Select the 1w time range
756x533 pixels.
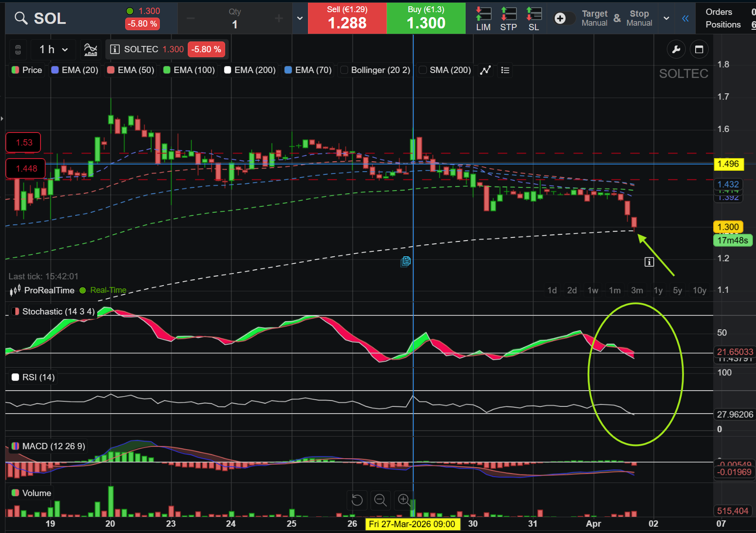[593, 291]
